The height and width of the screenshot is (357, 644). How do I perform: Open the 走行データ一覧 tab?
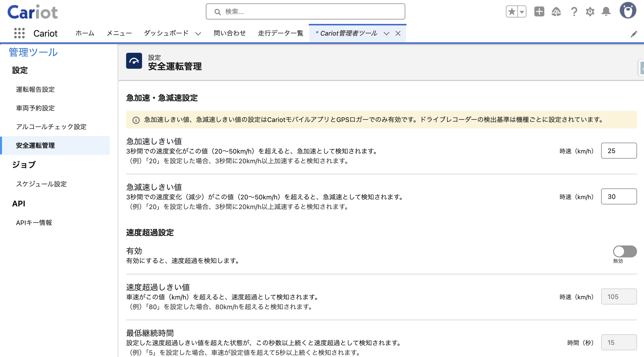tap(280, 33)
